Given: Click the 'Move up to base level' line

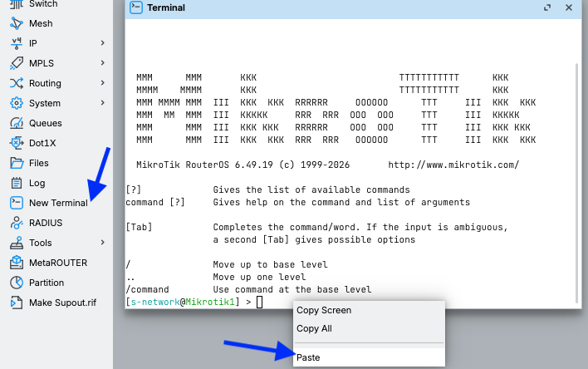Looking at the screenshot, I should pyautogui.click(x=270, y=264).
